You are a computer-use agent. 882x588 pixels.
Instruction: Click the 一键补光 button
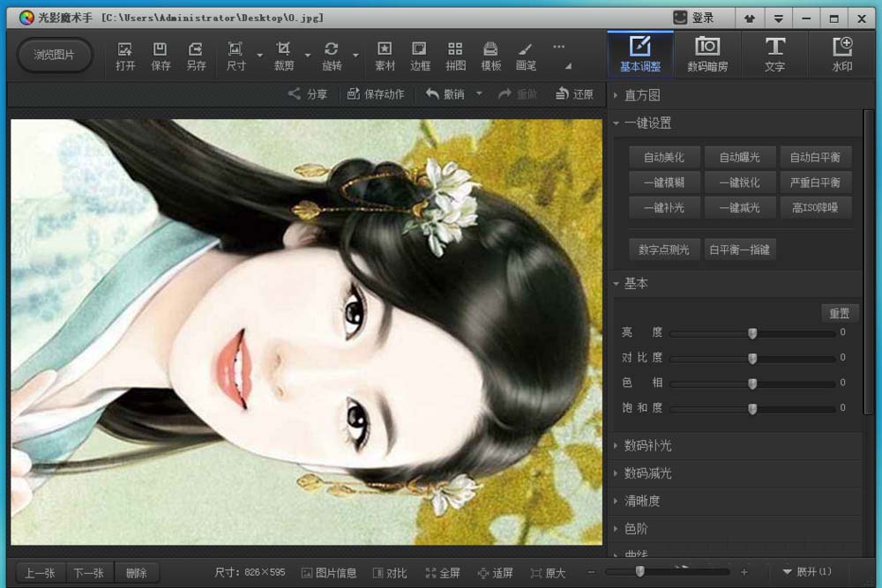(x=664, y=208)
